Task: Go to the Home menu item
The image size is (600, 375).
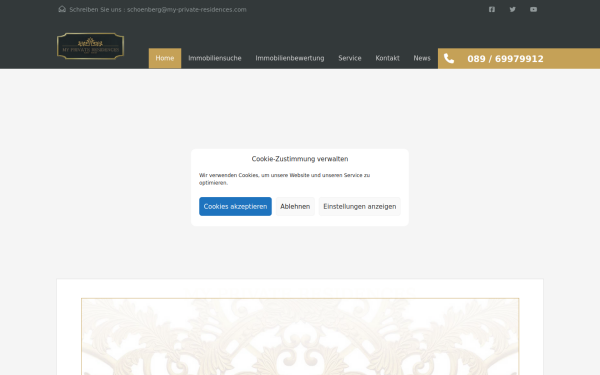Action: pos(165,58)
